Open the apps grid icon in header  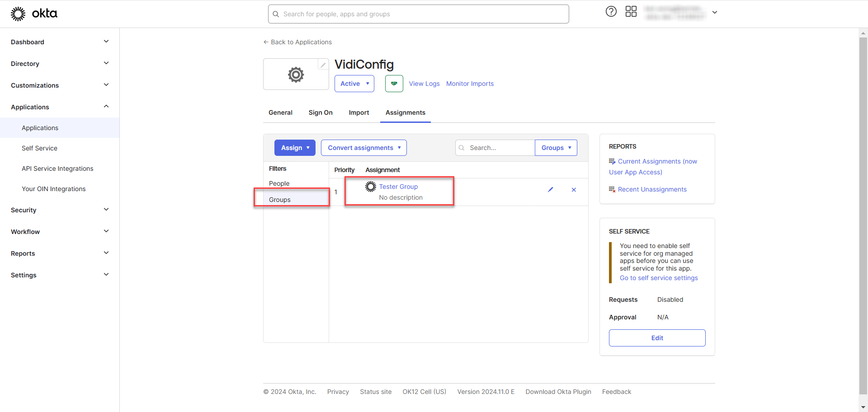coord(631,12)
